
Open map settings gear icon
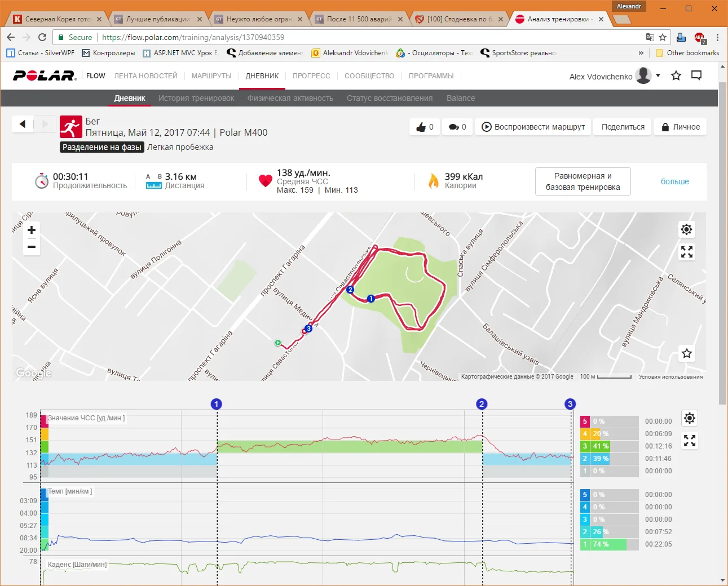tap(686, 229)
